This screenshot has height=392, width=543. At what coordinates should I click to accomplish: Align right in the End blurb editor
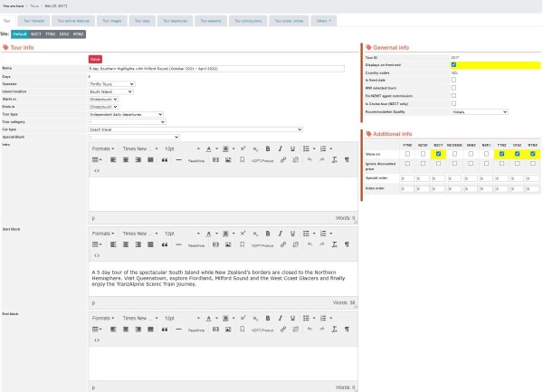(x=138, y=330)
